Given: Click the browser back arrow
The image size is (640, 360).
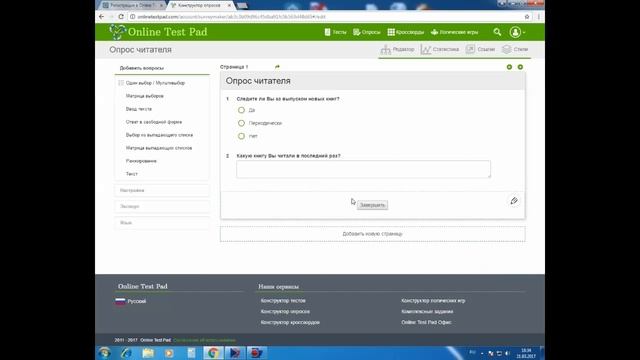Looking at the screenshot, I should (102, 17).
